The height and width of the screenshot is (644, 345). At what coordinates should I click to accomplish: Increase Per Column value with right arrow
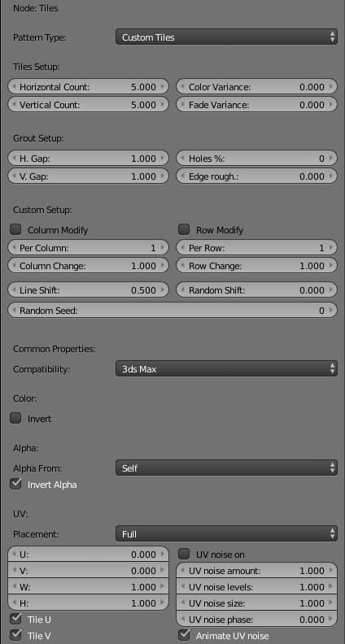point(163,248)
